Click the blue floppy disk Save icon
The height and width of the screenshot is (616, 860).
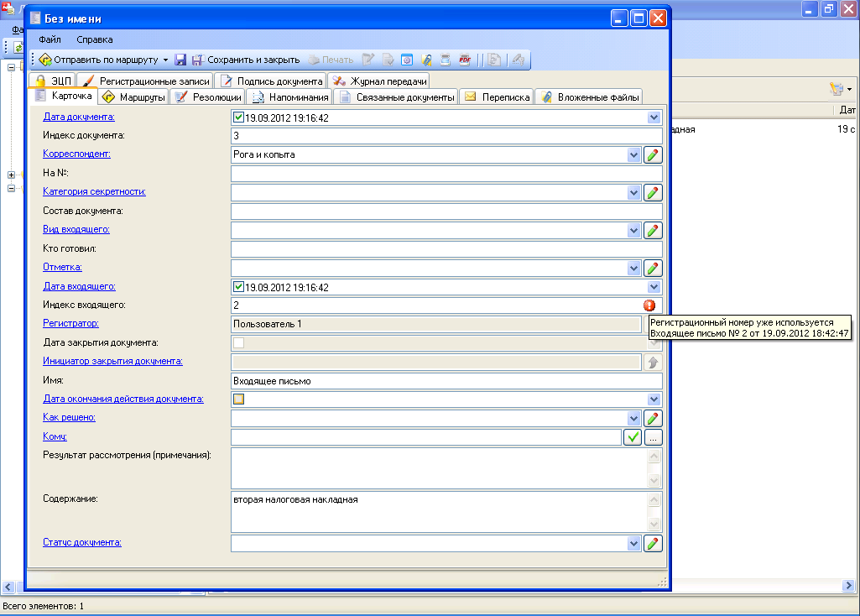(x=180, y=60)
